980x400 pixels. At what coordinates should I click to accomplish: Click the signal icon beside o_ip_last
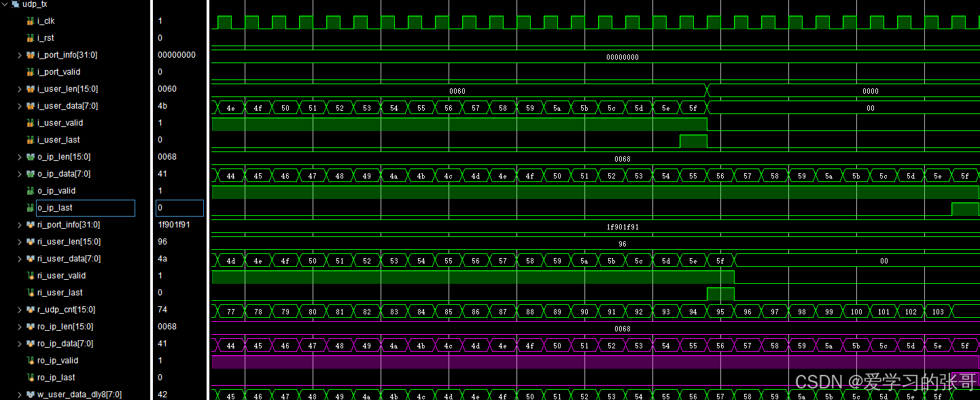click(30, 208)
